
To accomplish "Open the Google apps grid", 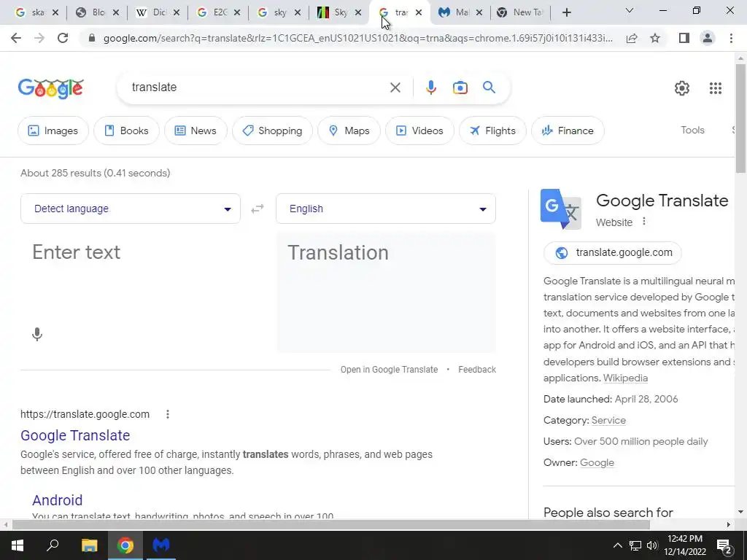I will click(x=715, y=88).
